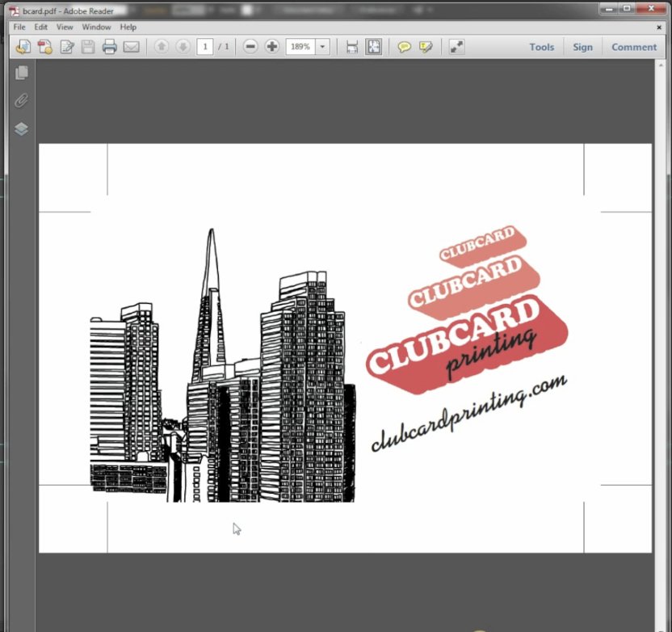Open the Comment pane

click(x=633, y=46)
